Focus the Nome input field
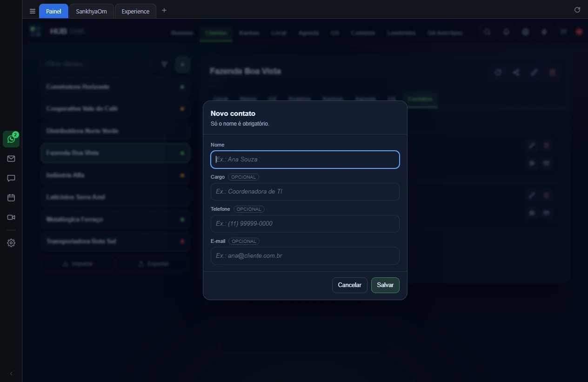The image size is (588, 382). coord(305,159)
